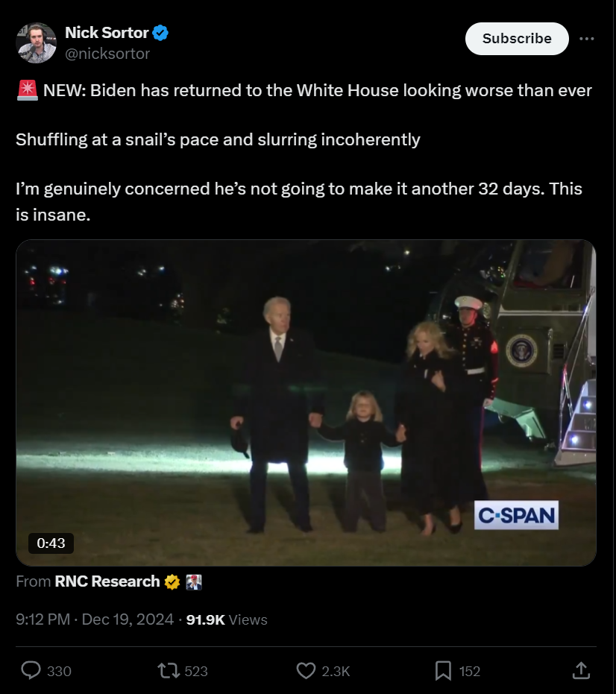Click the 2.3K likes count
The width and height of the screenshot is (616, 694).
coord(336,671)
